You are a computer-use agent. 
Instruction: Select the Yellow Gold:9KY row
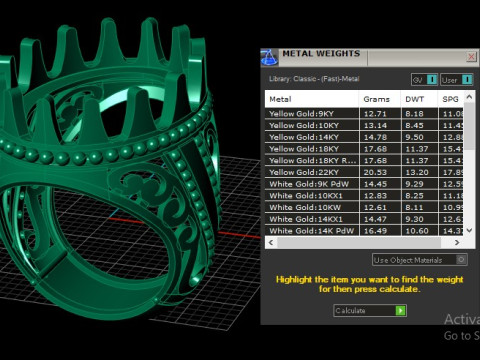[364, 114]
